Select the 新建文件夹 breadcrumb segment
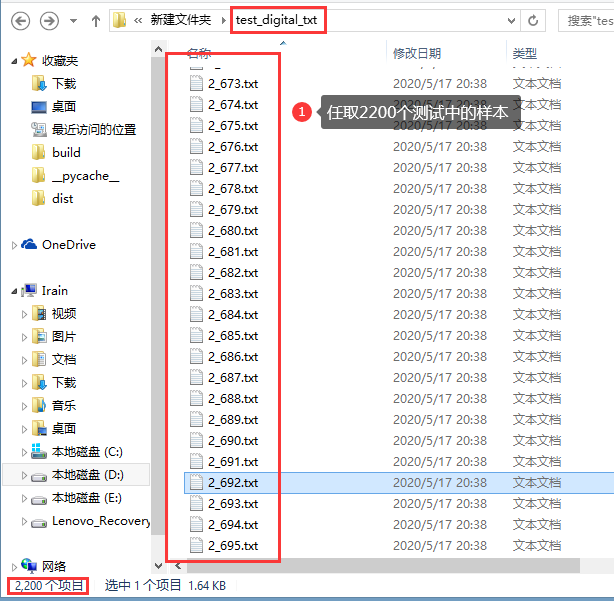 pyautogui.click(x=181, y=20)
